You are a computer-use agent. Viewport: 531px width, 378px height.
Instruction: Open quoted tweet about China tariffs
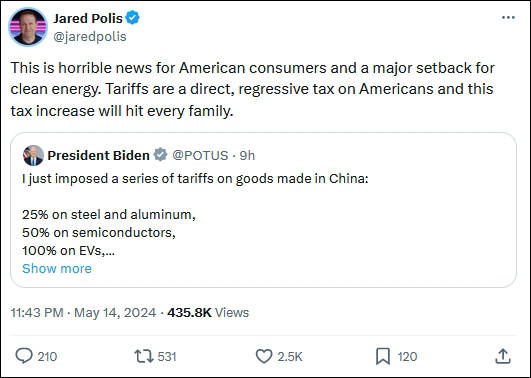263,210
